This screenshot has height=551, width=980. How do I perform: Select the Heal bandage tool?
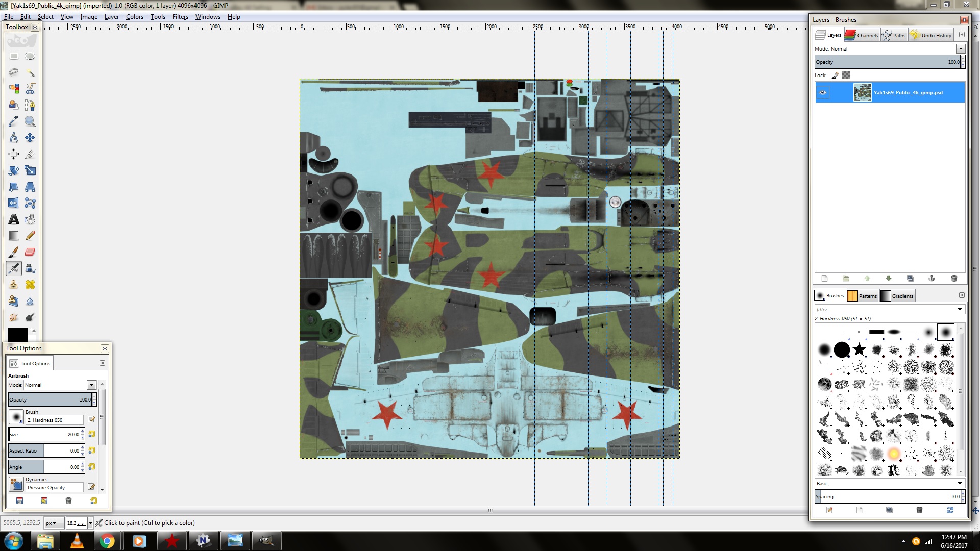coord(30,285)
